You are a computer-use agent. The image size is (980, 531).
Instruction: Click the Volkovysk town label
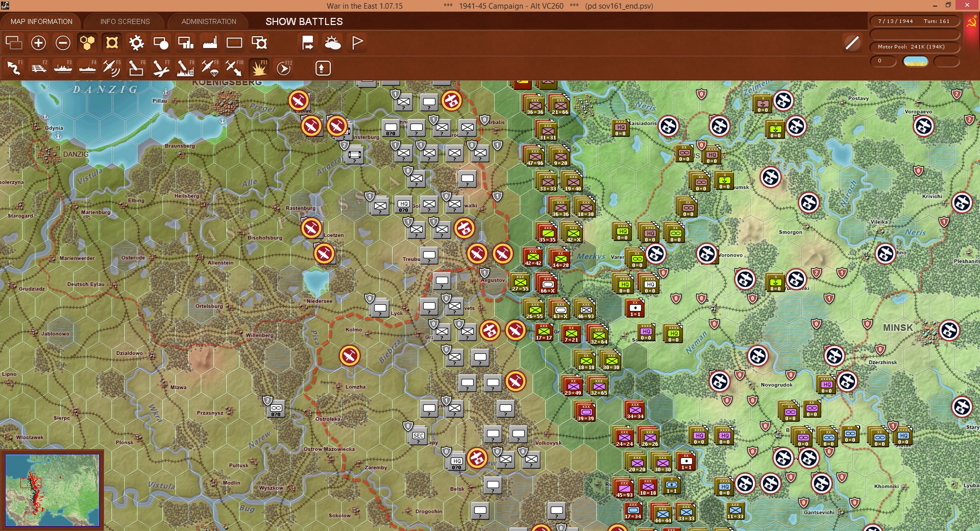pos(548,443)
